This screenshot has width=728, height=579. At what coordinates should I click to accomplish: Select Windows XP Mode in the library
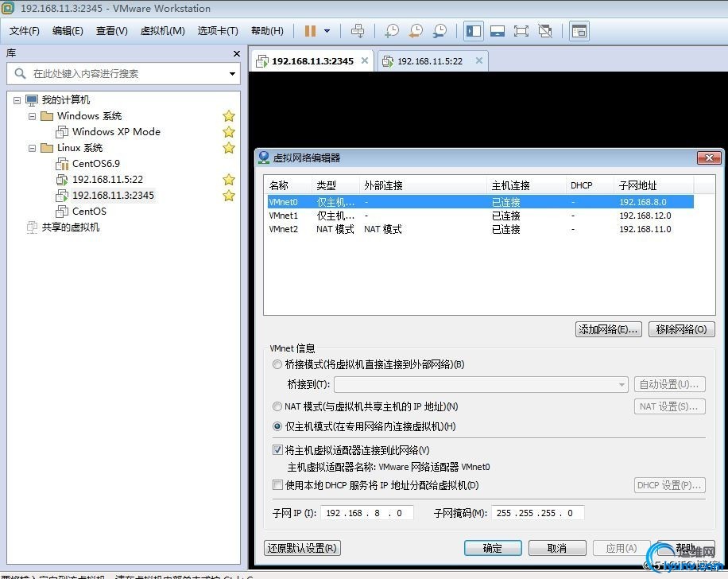coord(116,132)
